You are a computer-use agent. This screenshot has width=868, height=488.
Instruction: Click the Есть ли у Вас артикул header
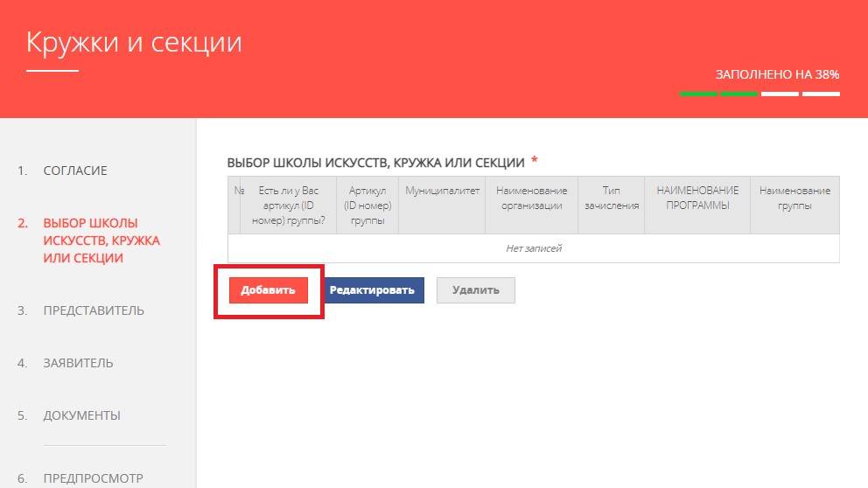[291, 206]
